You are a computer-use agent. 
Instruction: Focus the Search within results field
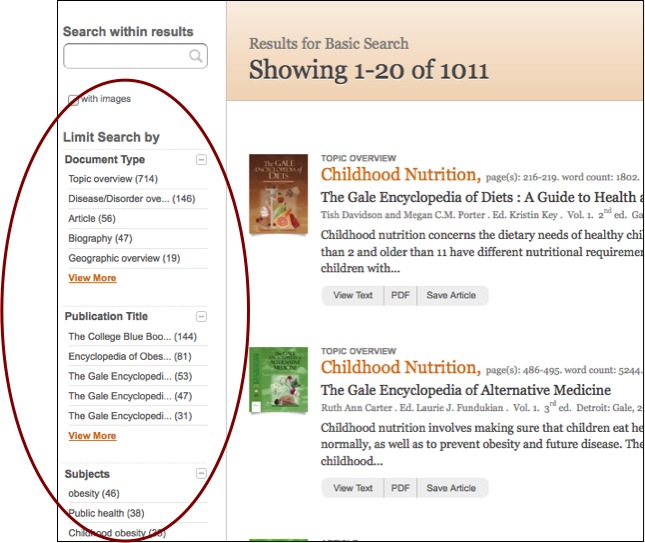[x=135, y=56]
